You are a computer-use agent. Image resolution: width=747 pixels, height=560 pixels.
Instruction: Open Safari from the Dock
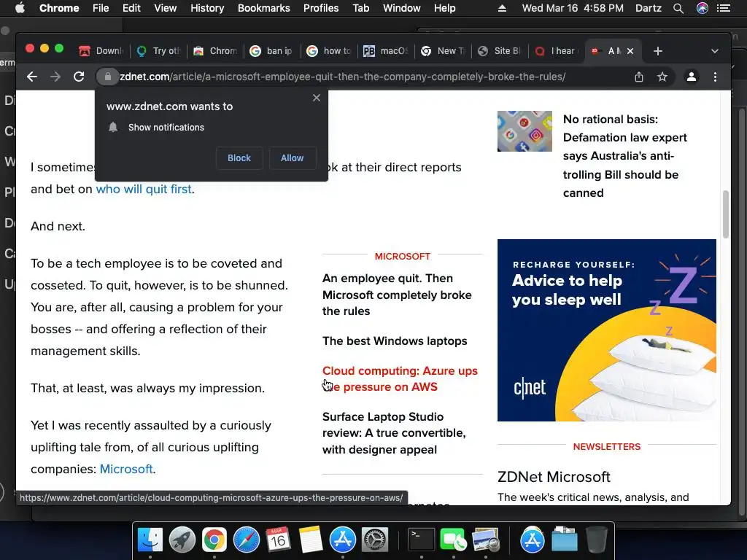(247, 540)
